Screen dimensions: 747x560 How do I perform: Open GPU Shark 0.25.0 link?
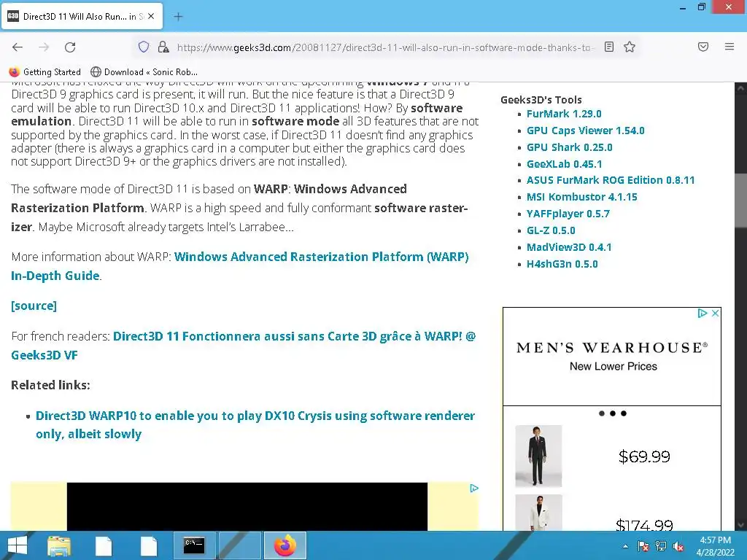tap(569, 147)
